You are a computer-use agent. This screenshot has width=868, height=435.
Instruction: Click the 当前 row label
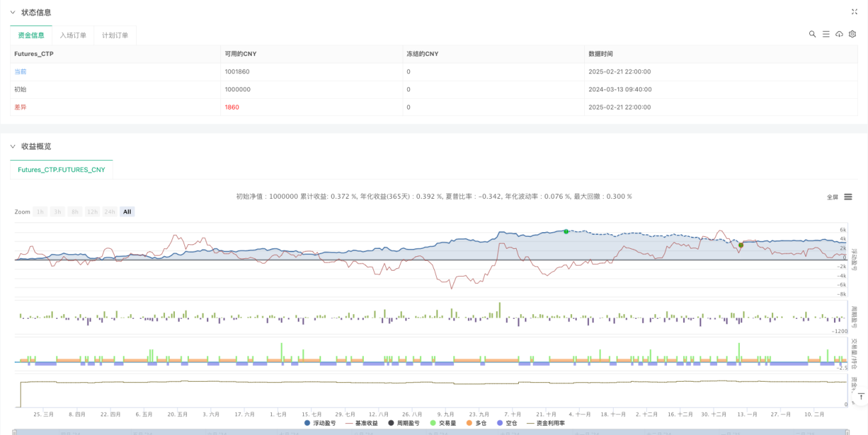[20, 71]
